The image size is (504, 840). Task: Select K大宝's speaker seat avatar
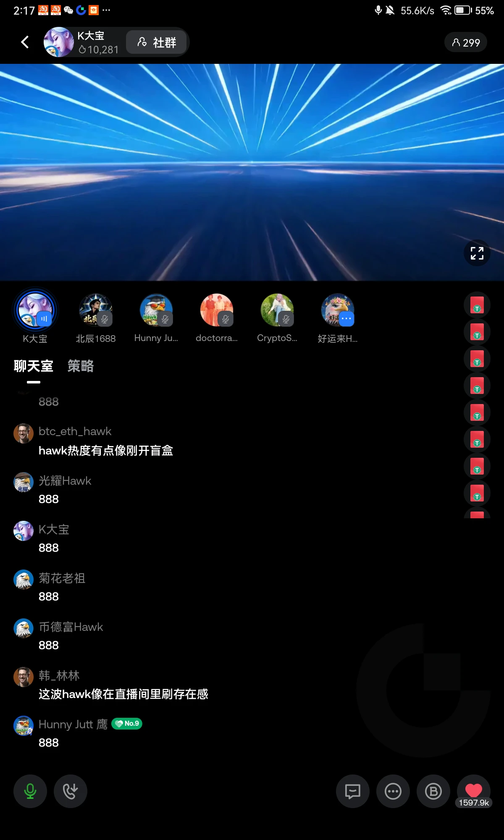point(35,310)
